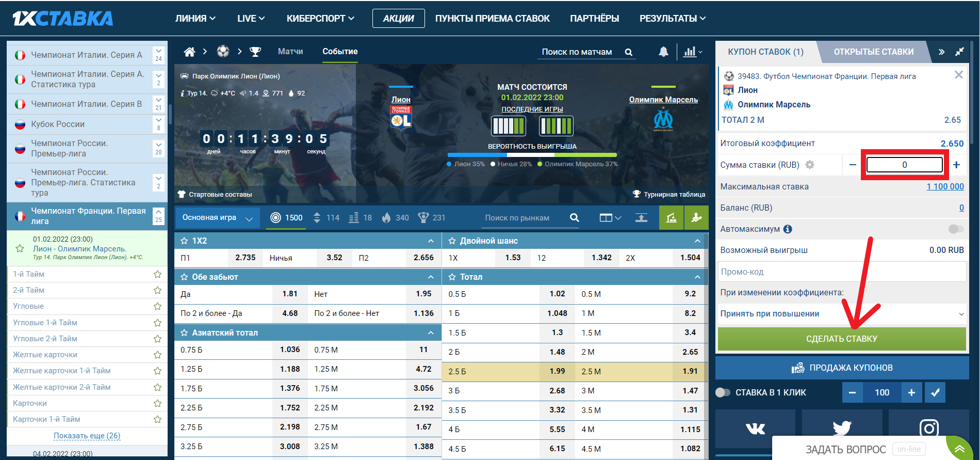Decrease bet amount with minus button
The height and width of the screenshot is (460, 980).
click(x=853, y=165)
